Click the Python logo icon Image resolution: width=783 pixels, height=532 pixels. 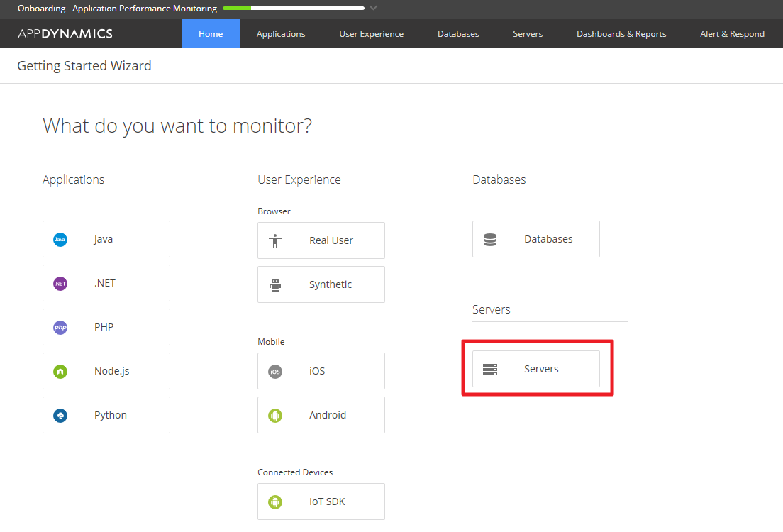point(60,415)
